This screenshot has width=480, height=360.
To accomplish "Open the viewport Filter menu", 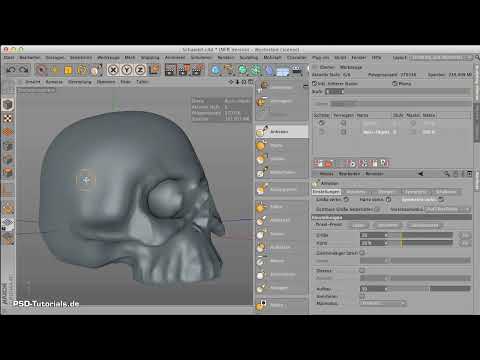I will [x=125, y=82].
